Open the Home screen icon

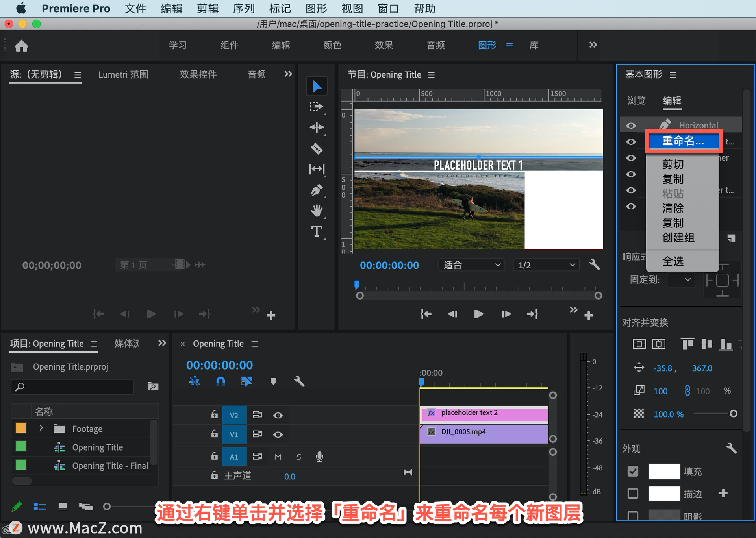click(21, 46)
